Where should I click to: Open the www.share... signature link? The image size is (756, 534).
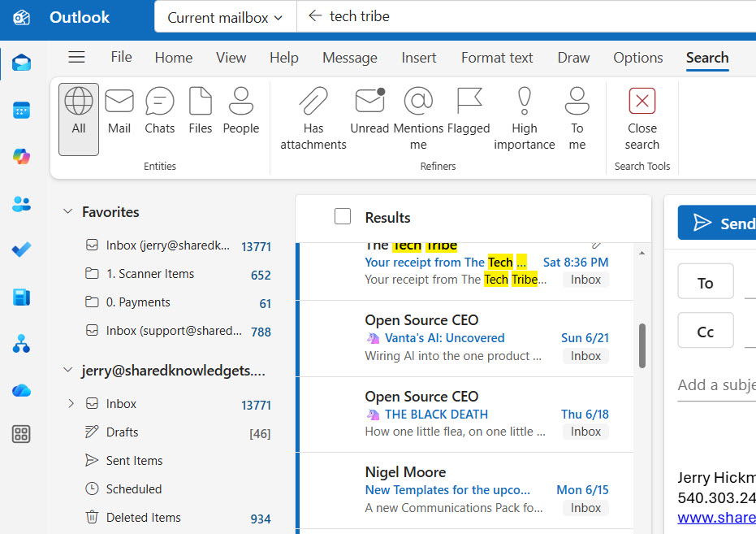pyautogui.click(x=716, y=518)
